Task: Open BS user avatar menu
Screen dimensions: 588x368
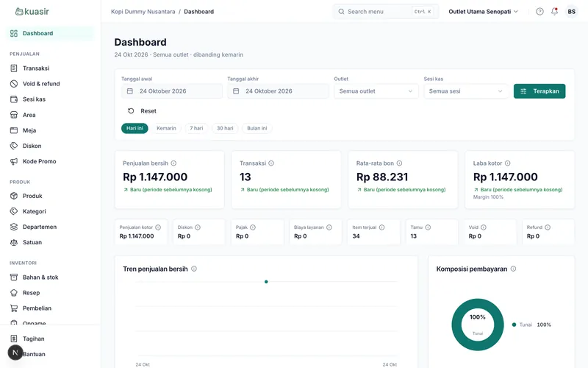Action: coord(572,12)
